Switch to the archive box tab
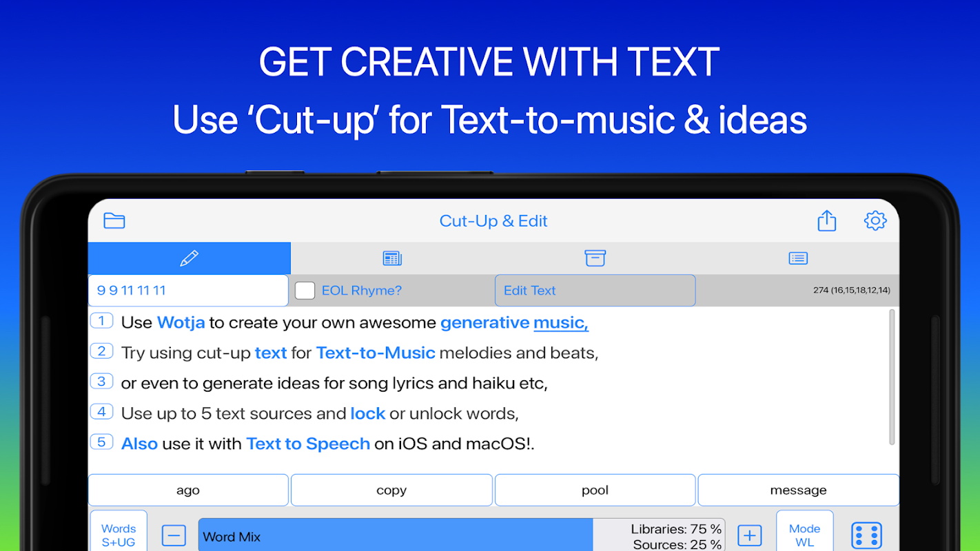The height and width of the screenshot is (551, 980). tap(595, 258)
